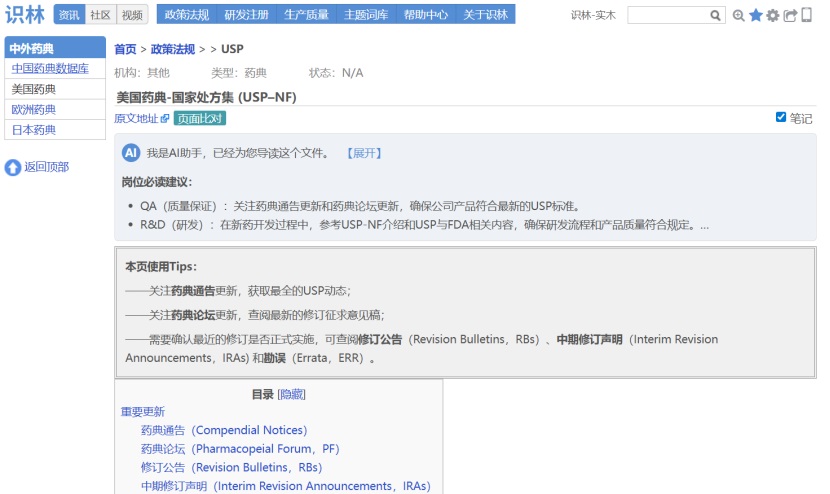This screenshot has width=830, height=494.
Task: Click the search magnifier icon in search box
Action: pyautogui.click(x=715, y=16)
